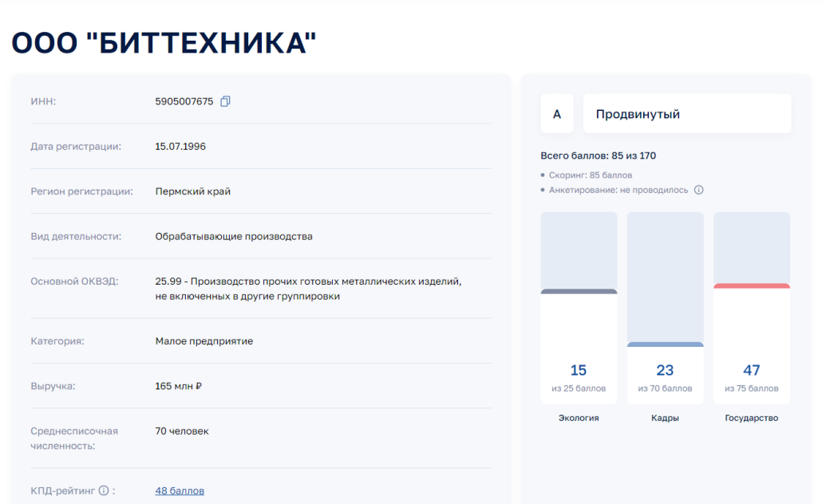Click из 25 баллов caption
This screenshot has width=826, height=504.
click(x=579, y=388)
